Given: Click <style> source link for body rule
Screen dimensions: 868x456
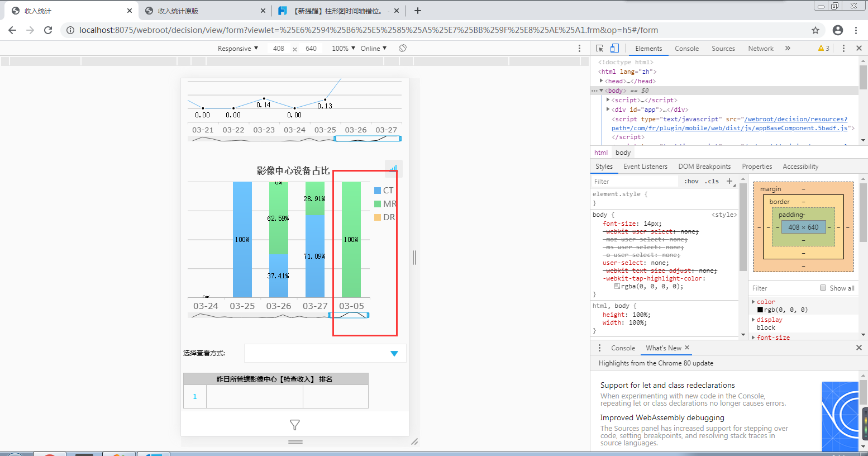Looking at the screenshot, I should (x=724, y=215).
